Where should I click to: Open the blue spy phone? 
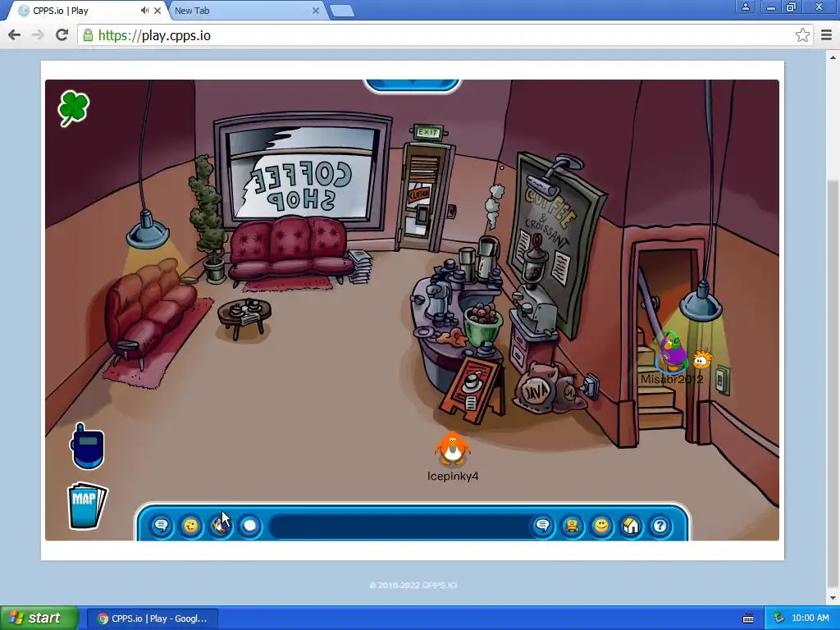pos(87,447)
